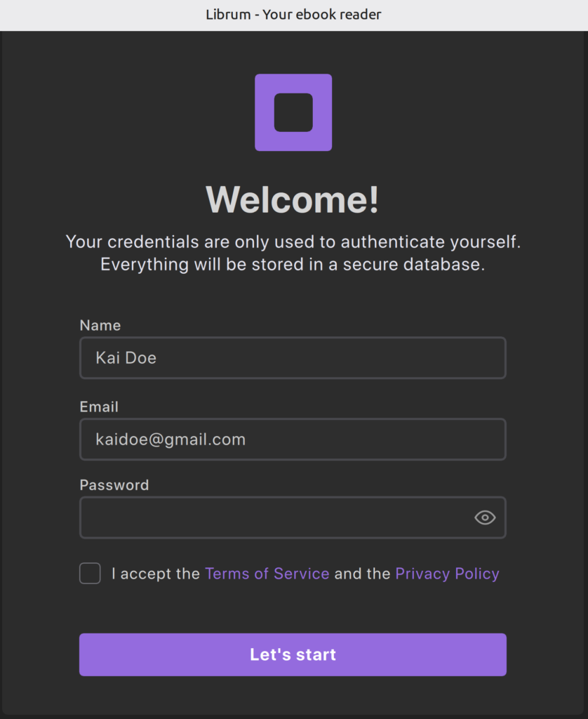Select the Password input field
Viewport: 588px width, 719px height.
pos(274,518)
